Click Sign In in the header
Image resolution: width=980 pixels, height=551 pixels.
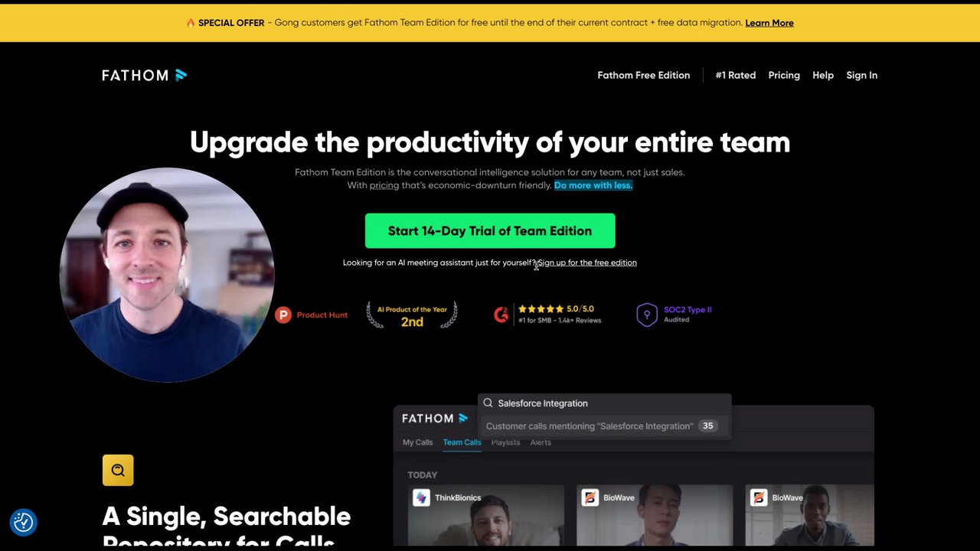(862, 75)
